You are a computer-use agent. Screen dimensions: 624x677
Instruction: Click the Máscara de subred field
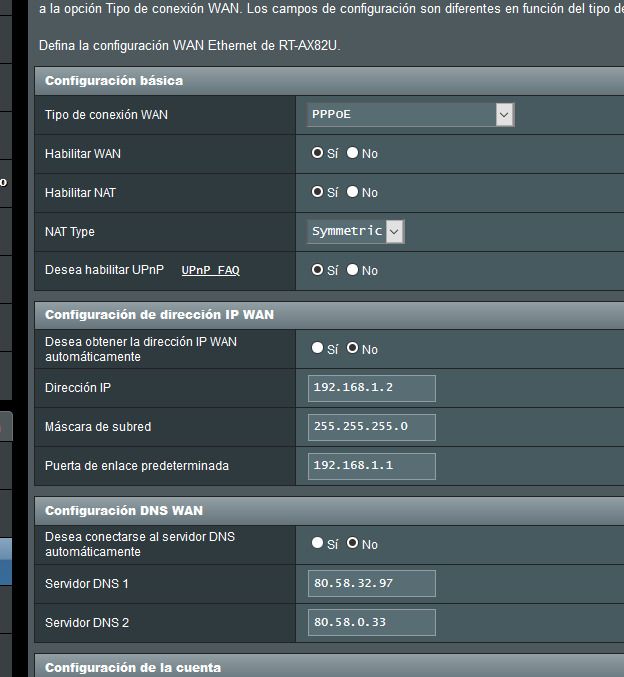372,427
